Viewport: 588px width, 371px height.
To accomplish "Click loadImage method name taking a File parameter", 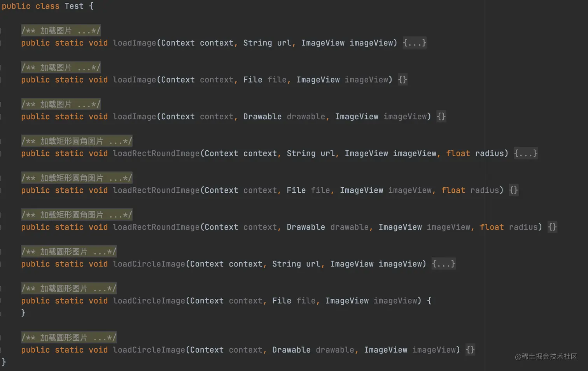I will 134,80.
